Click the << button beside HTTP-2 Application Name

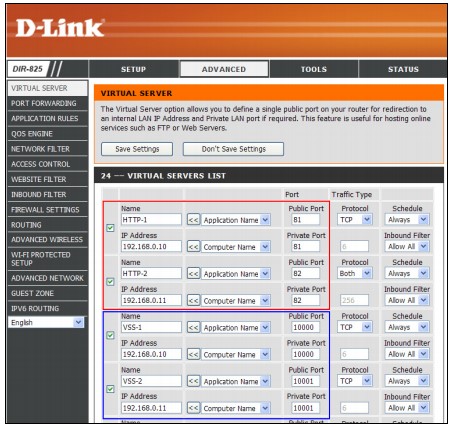tap(194, 274)
